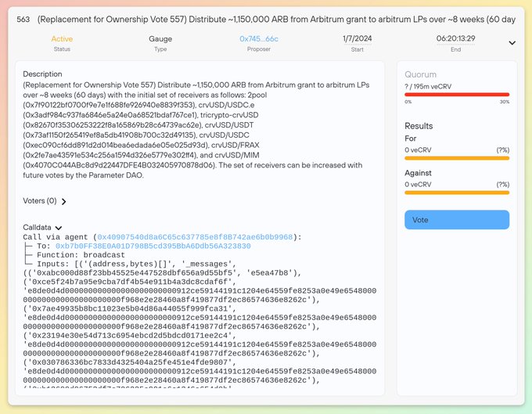Click the '? / 195m veCRV' quorum text
This screenshot has height=414, width=532.
(428, 87)
